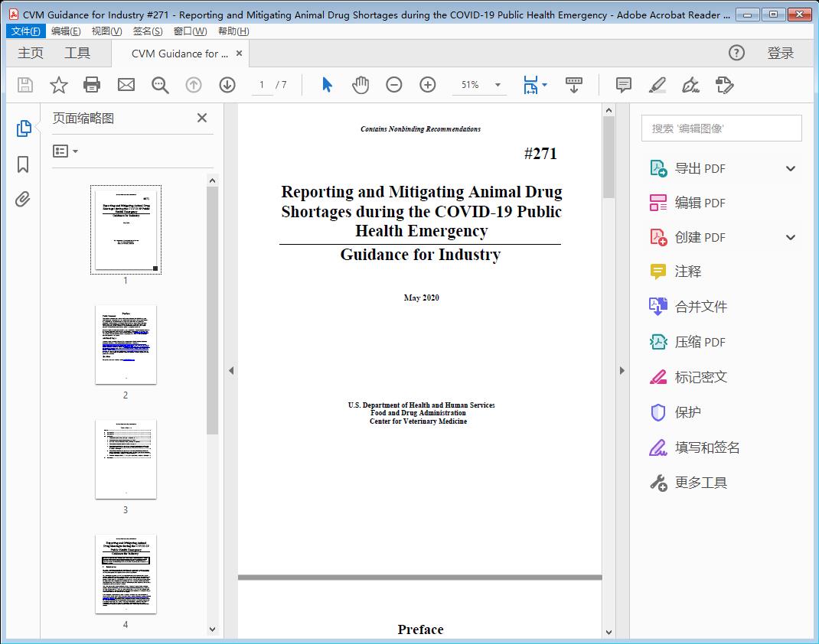Enable presentation reading mode icon
The image size is (819, 644).
574,85
